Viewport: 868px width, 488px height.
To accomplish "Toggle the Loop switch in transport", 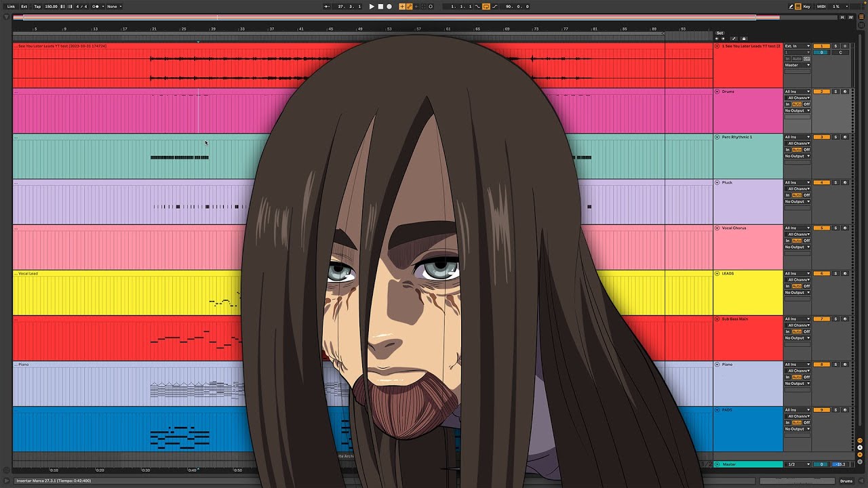I will tap(486, 6).
